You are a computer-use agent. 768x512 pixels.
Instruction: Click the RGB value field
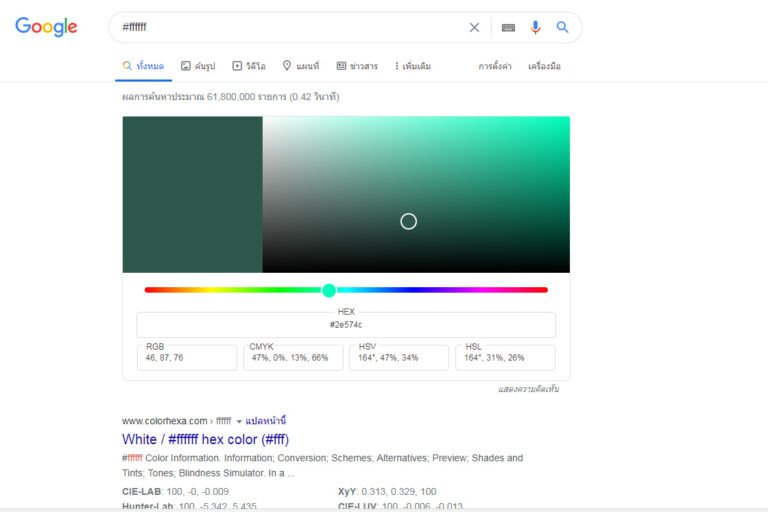pos(187,358)
